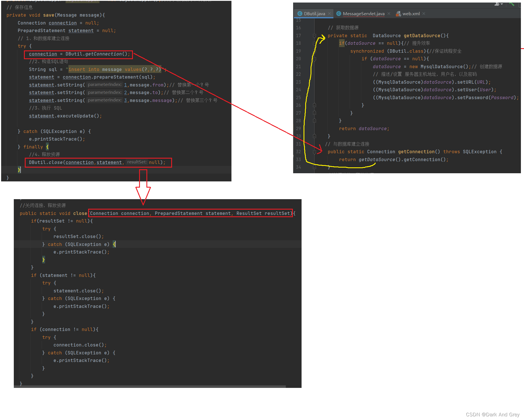This screenshot has width=524, height=420.
Task: Click 'PreparedStatement statement' parameter in the close method
Action: click(x=193, y=213)
